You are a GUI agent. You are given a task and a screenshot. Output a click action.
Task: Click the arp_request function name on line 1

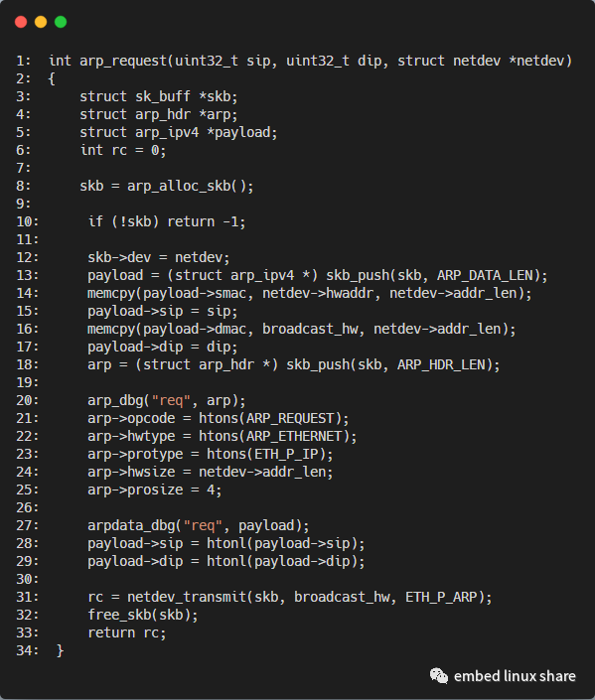[123, 61]
